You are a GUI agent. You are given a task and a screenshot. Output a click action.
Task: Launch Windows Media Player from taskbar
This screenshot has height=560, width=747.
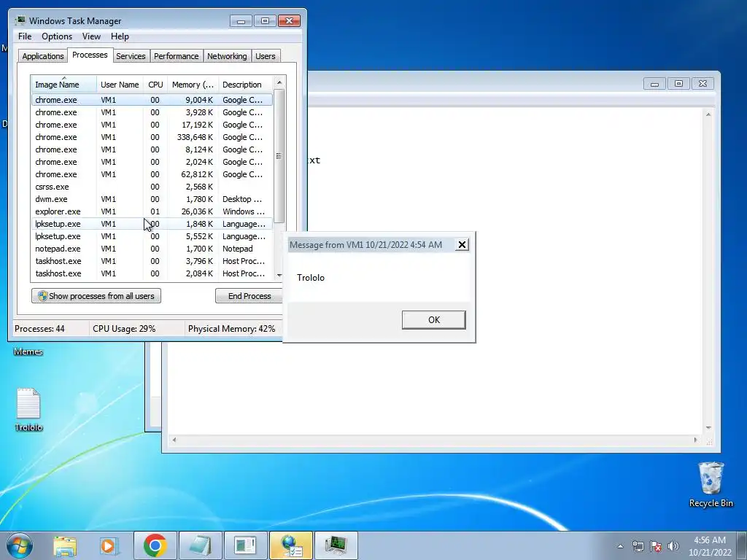109,545
